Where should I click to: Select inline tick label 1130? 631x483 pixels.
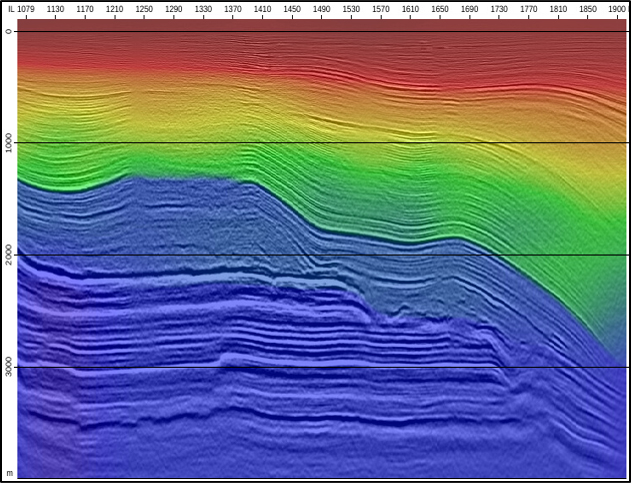tap(55, 9)
